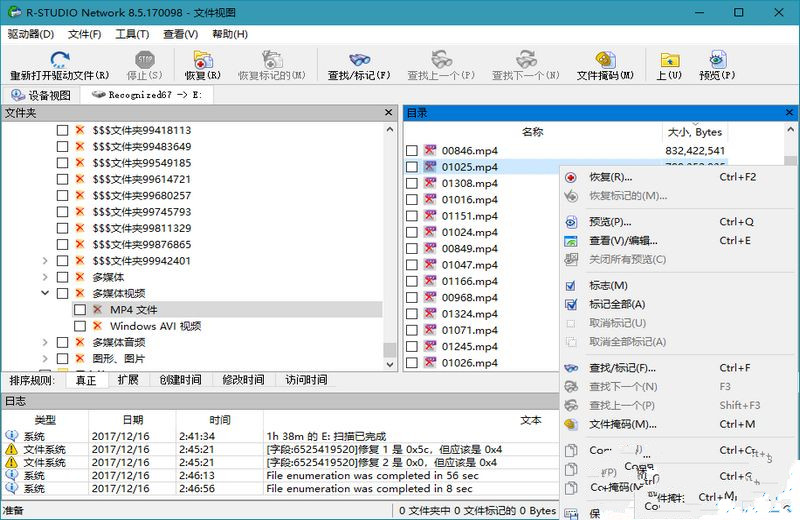Select the 真正 sort tab
Image resolution: width=800 pixels, height=520 pixels.
pyautogui.click(x=85, y=380)
